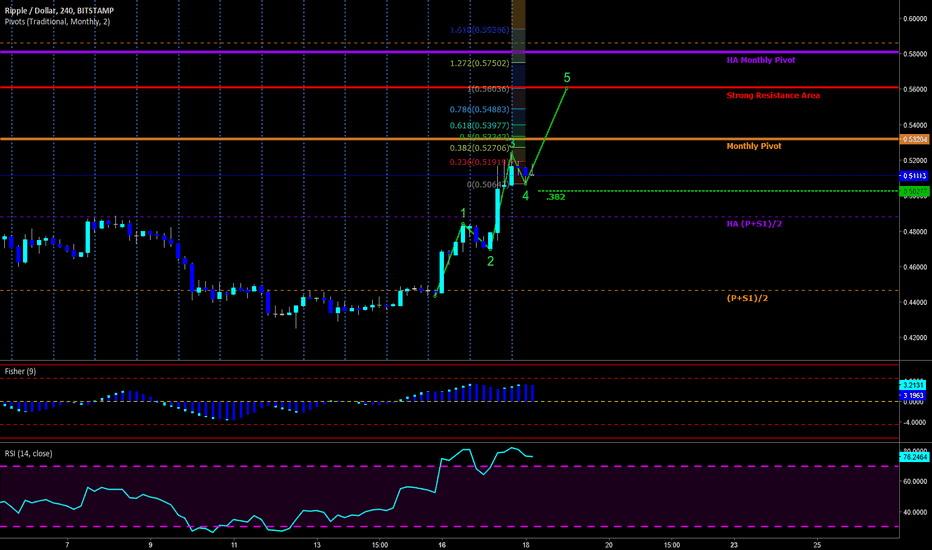This screenshot has height=550, width=932.
Task: Select the green dotted .382 horizontal line
Action: point(718,191)
